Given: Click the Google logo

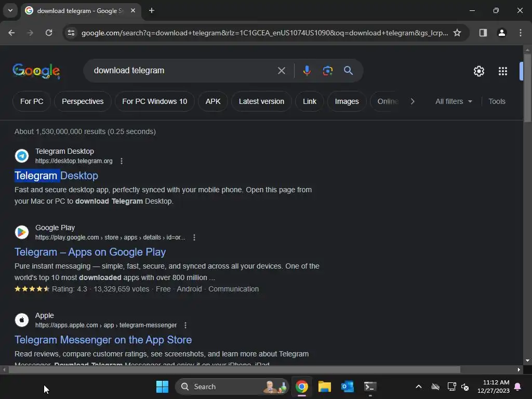Looking at the screenshot, I should click(36, 71).
